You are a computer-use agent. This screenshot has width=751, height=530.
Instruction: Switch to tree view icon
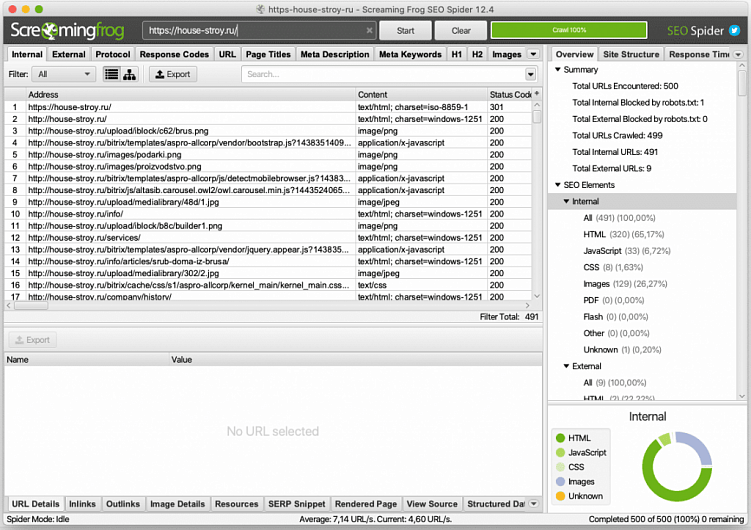point(129,74)
